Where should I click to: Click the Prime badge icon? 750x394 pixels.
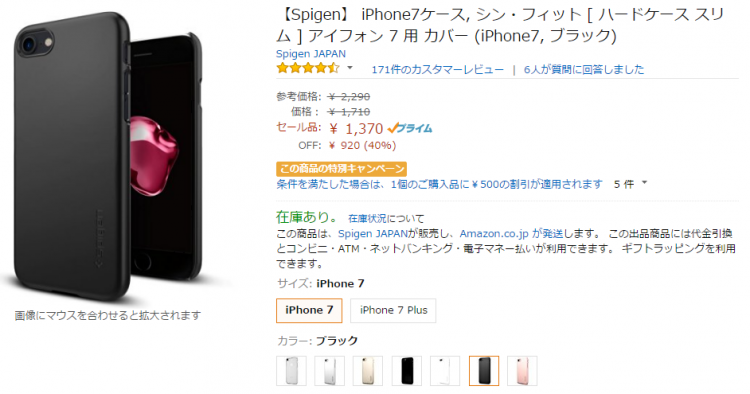pos(410,128)
